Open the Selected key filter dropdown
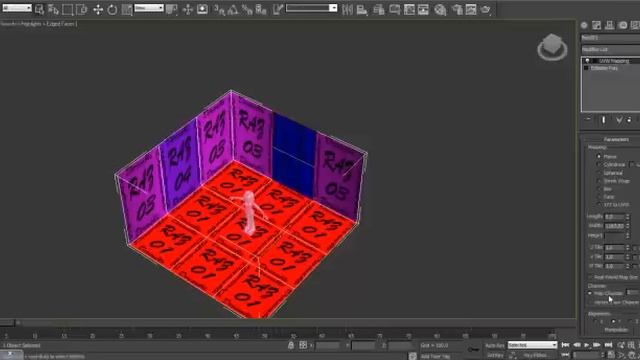This screenshot has width=640, height=360. (x=532, y=345)
